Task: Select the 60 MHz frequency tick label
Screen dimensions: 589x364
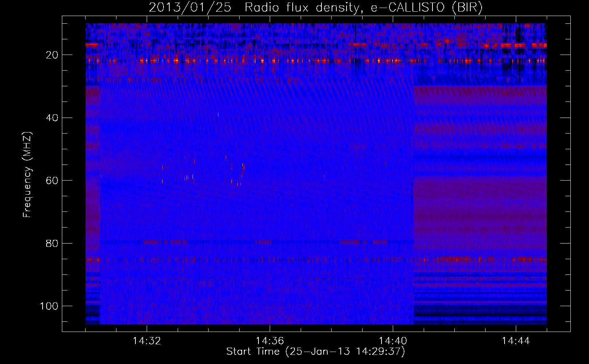Action: (x=52, y=181)
